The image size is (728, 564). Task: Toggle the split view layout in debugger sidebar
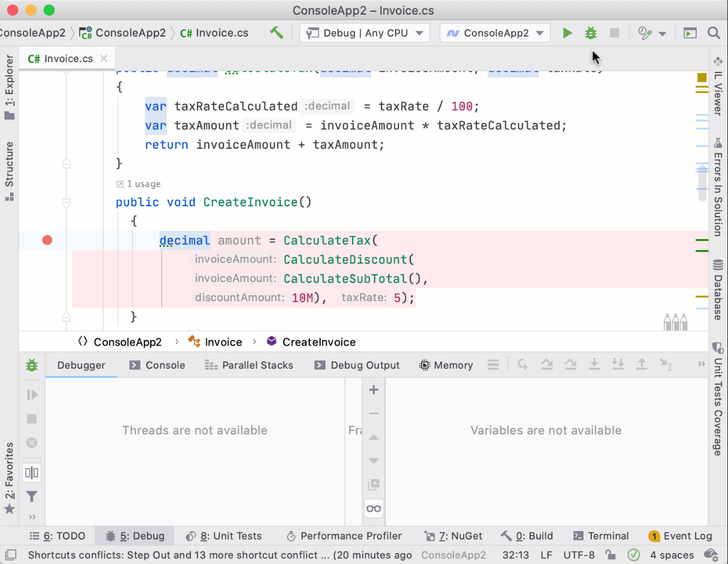pos(31,472)
